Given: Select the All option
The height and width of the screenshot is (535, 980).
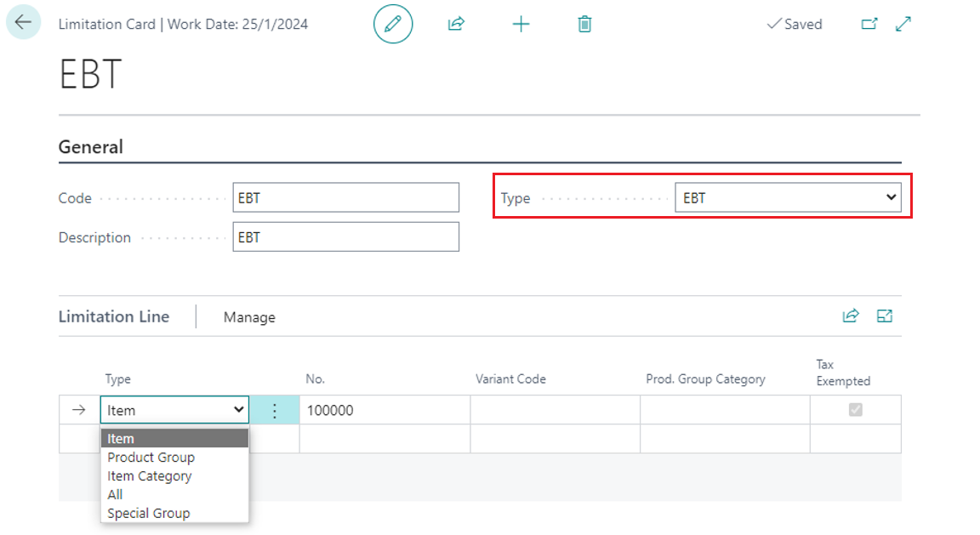Looking at the screenshot, I should click(x=116, y=495).
